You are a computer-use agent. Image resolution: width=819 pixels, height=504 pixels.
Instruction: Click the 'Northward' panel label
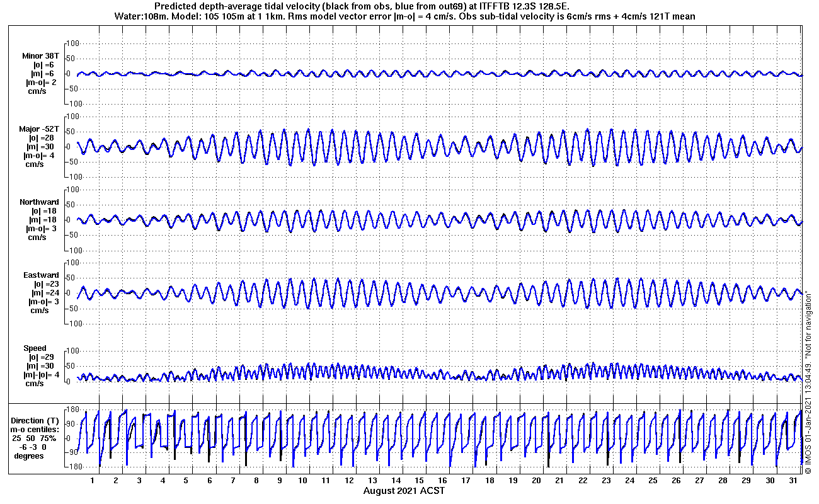point(38,202)
